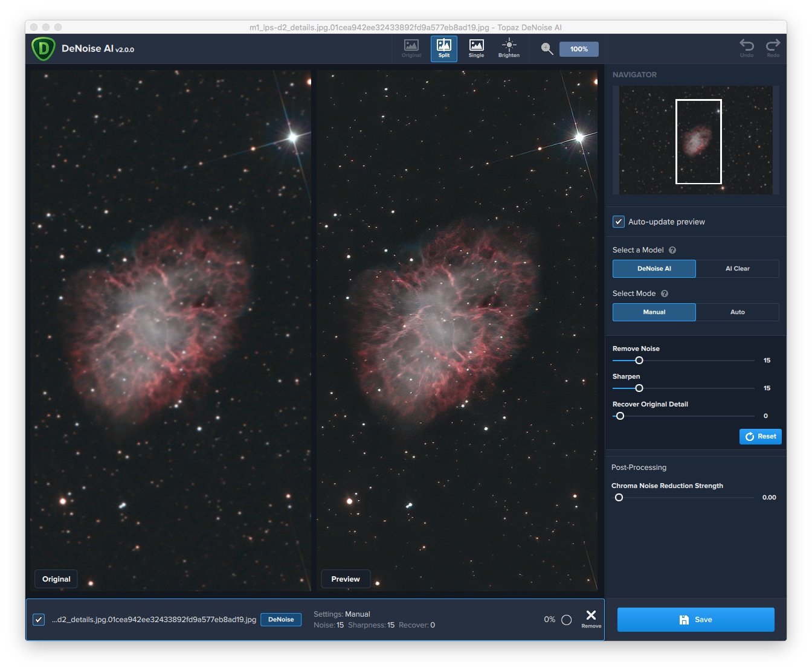
Task: Click the progress circle in file row
Action: tap(567, 620)
